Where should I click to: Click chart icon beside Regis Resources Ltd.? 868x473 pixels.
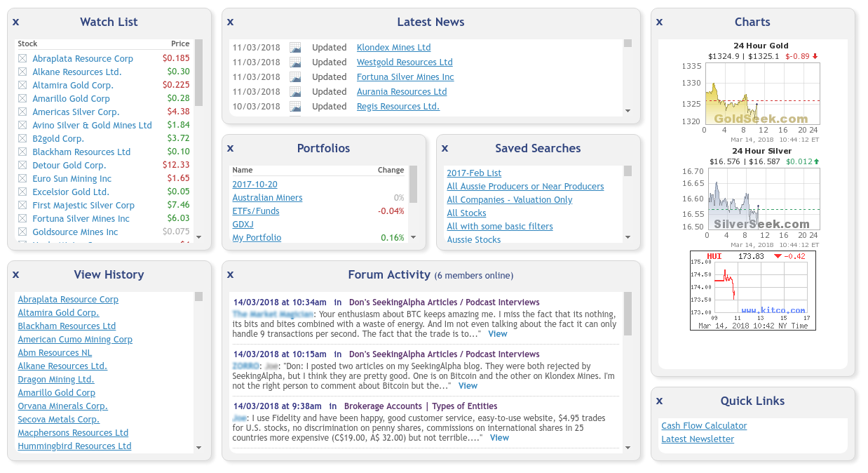tap(295, 107)
